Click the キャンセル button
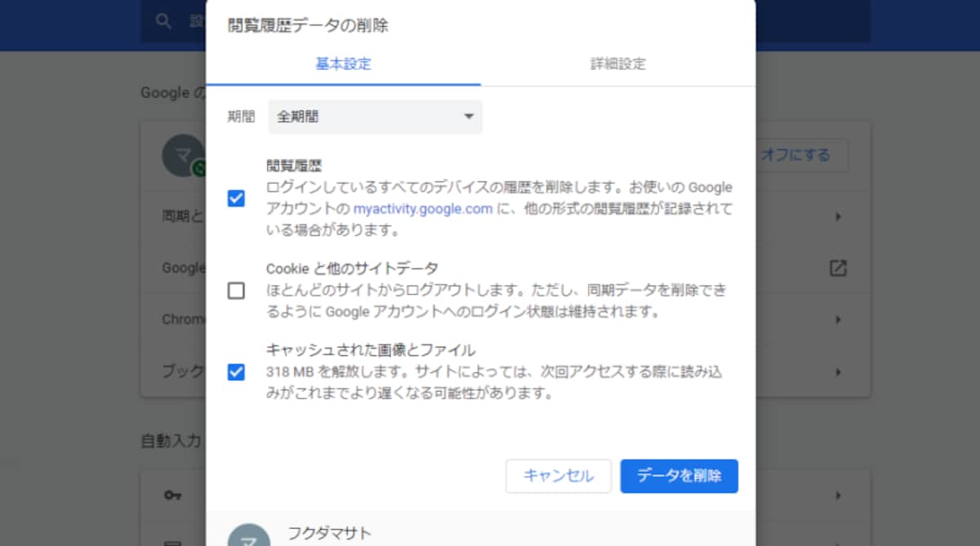 click(559, 476)
